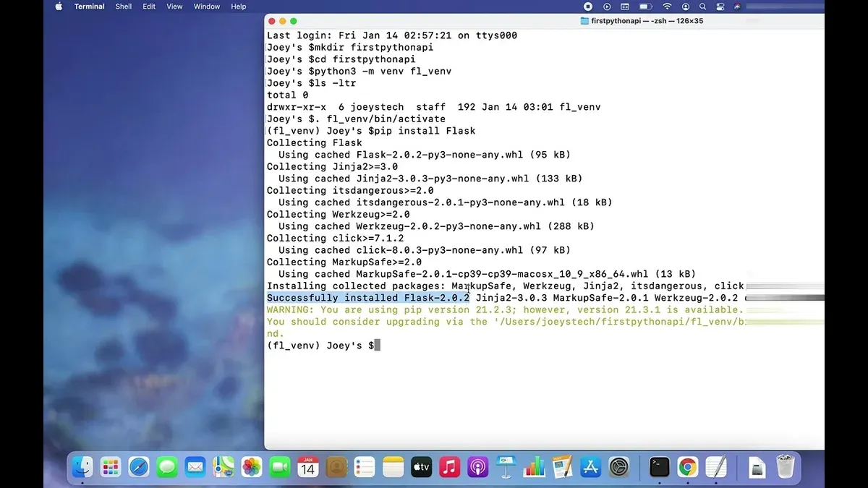Open Photos from the Dock

point(252,467)
